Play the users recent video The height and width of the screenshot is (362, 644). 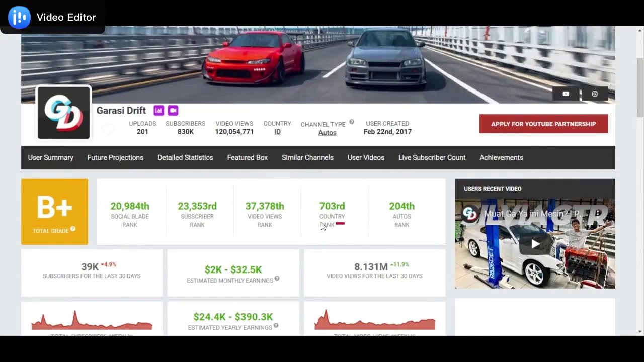(x=535, y=244)
